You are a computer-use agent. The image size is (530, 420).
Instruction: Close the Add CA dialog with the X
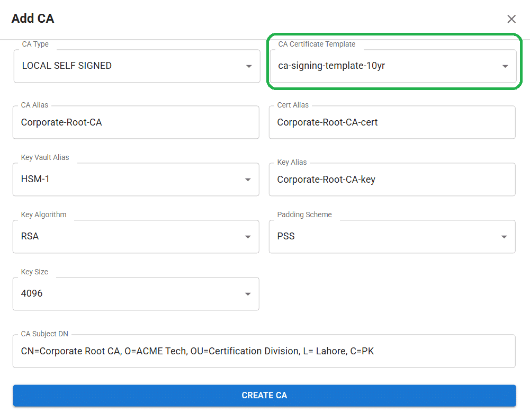[x=511, y=19]
